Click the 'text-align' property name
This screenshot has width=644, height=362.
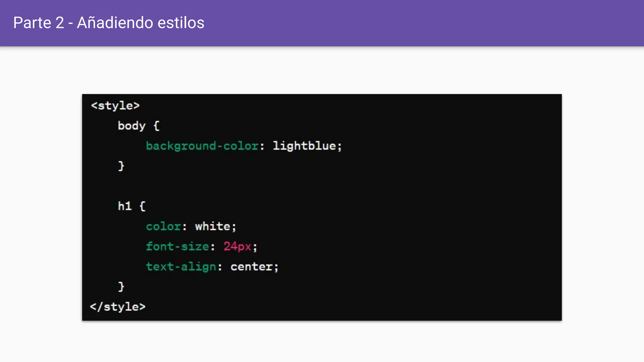click(181, 266)
